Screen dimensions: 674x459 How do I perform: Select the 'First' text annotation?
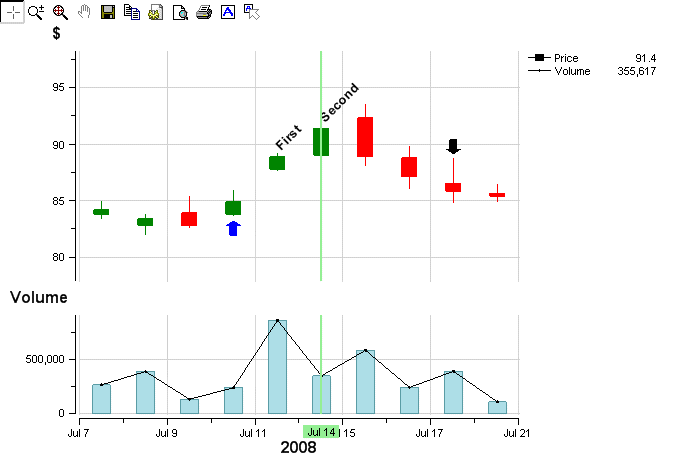coord(288,137)
